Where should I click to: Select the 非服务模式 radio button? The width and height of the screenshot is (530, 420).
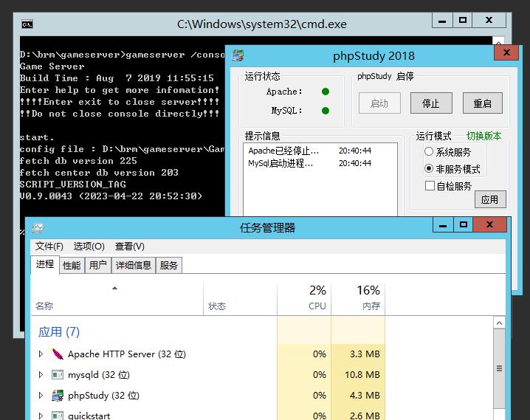point(429,168)
